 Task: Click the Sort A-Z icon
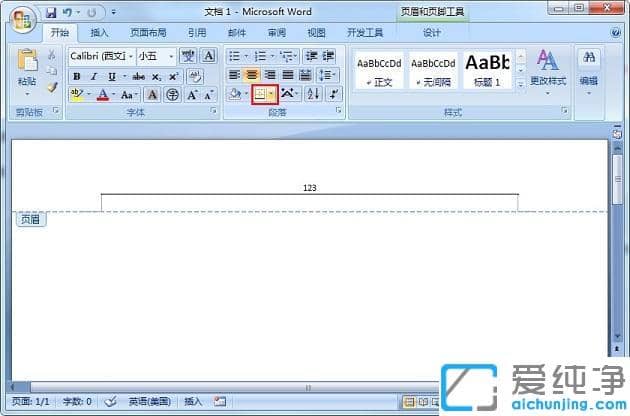[311, 94]
